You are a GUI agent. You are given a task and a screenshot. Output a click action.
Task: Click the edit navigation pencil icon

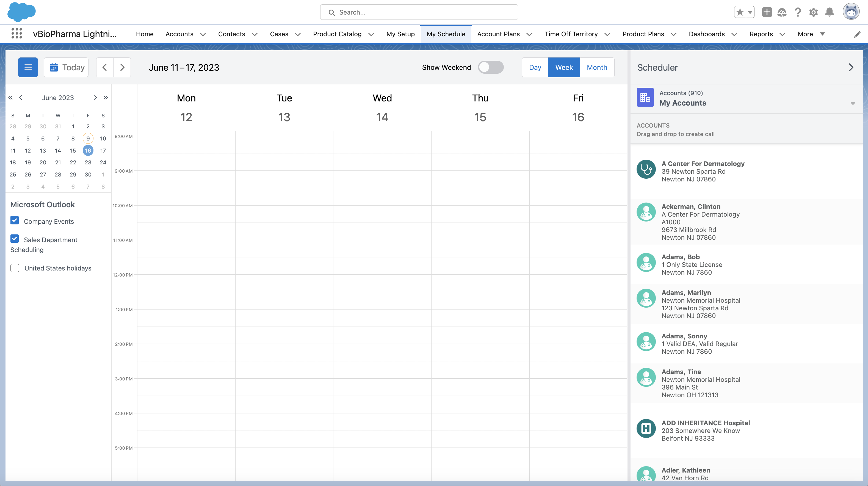tap(857, 34)
